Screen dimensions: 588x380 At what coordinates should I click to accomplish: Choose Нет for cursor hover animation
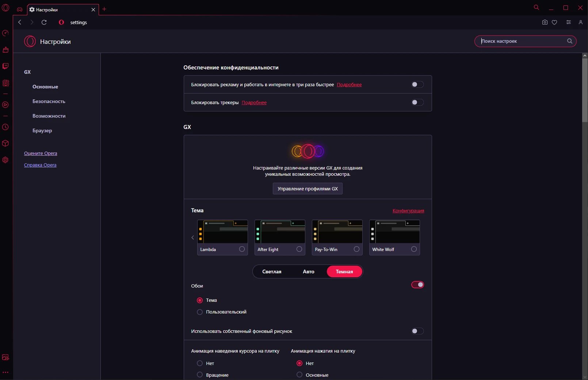click(200, 363)
